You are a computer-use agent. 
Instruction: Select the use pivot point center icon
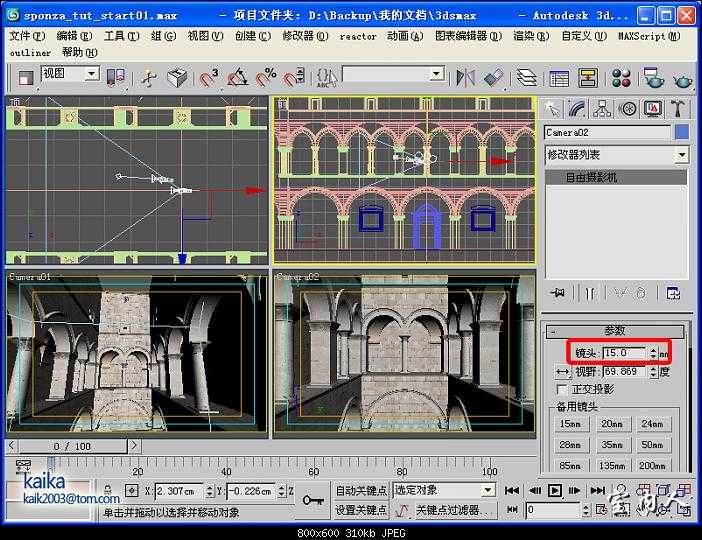pos(116,78)
